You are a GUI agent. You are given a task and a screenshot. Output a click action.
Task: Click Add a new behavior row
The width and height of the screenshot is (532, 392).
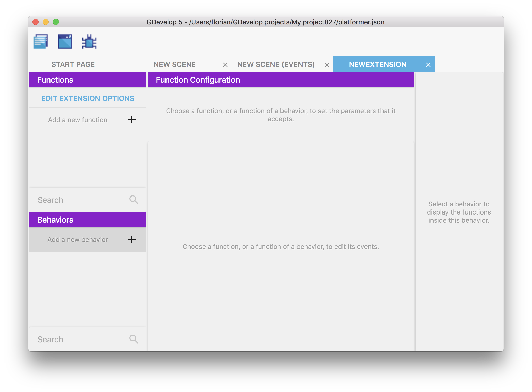click(78, 239)
